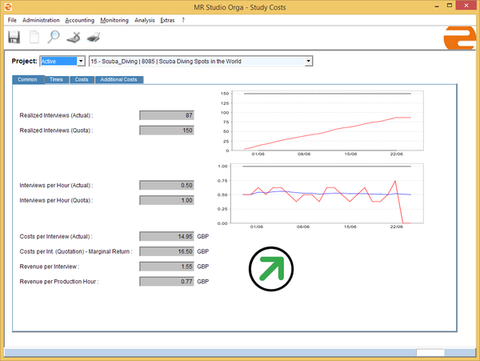Viewport: 480px width, 361px height.
Task: Close the MR Studio Orga window
Action: 466,5
